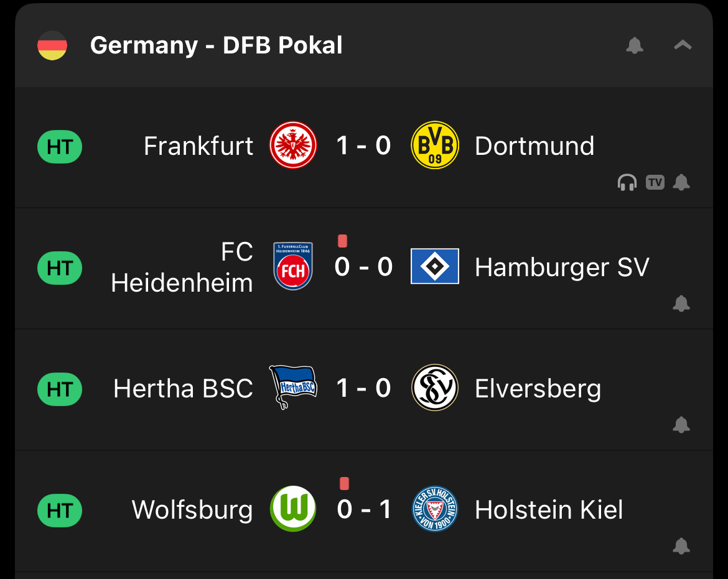
Task: Click the Eintracht Frankfurt club crest
Action: coord(293,146)
